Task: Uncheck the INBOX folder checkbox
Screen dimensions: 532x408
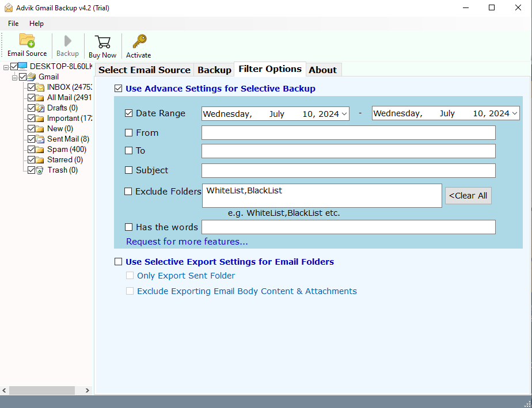Action: tap(31, 87)
